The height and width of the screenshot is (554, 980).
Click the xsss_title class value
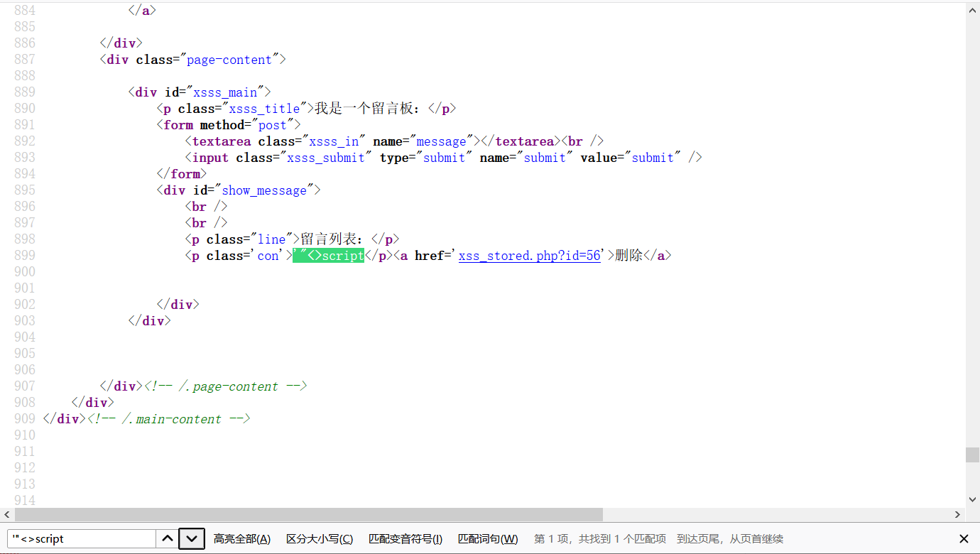coord(264,109)
